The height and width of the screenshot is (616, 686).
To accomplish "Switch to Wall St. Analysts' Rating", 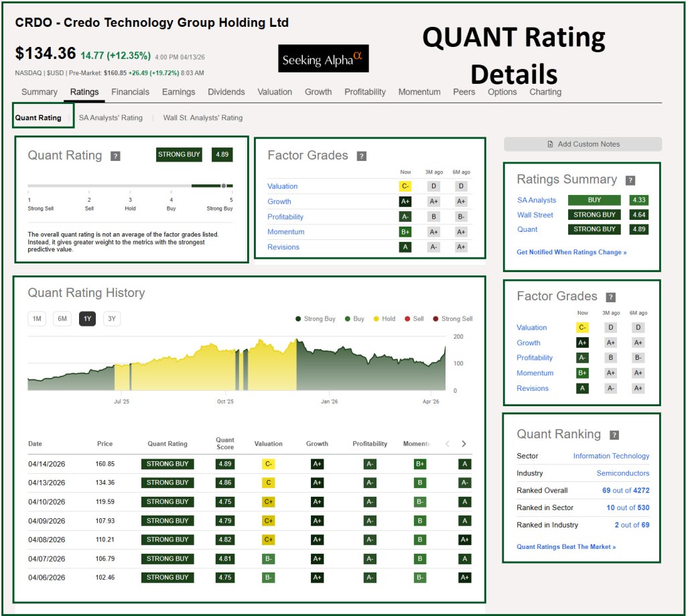I will [x=202, y=118].
